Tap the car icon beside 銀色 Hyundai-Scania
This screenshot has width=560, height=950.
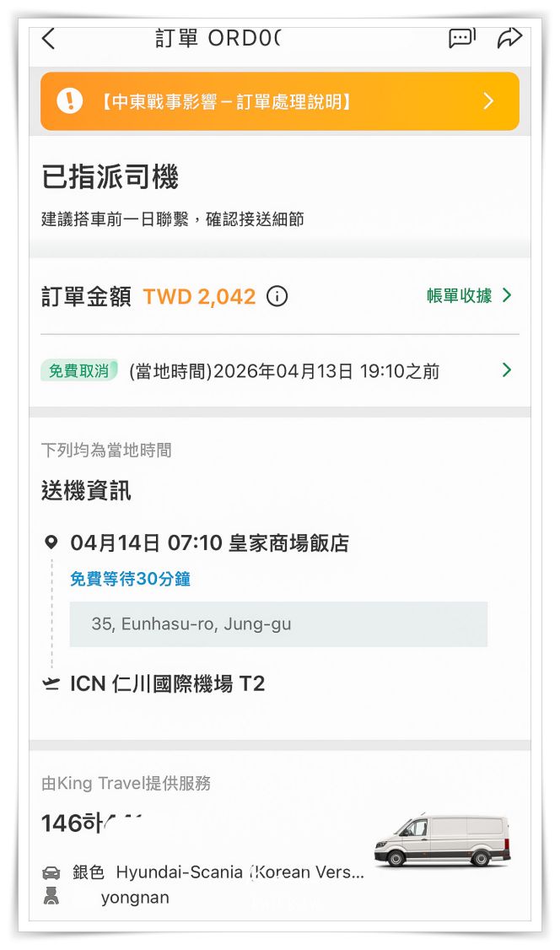[x=51, y=872]
